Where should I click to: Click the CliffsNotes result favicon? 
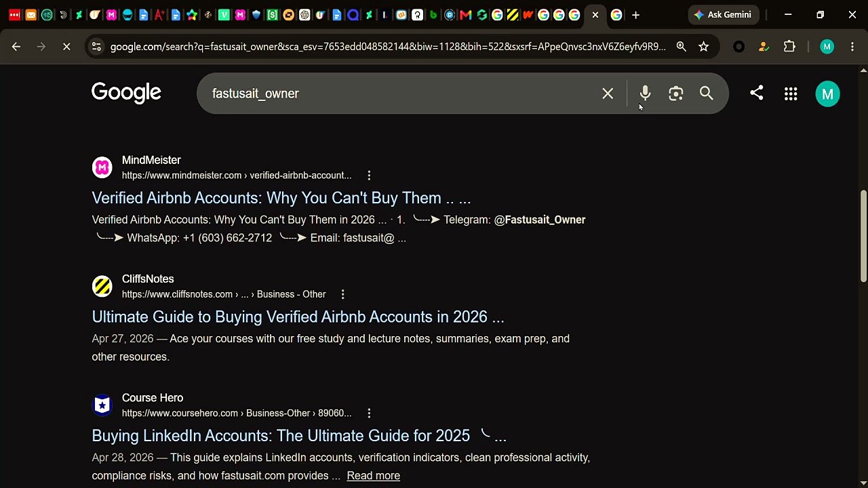(x=102, y=286)
